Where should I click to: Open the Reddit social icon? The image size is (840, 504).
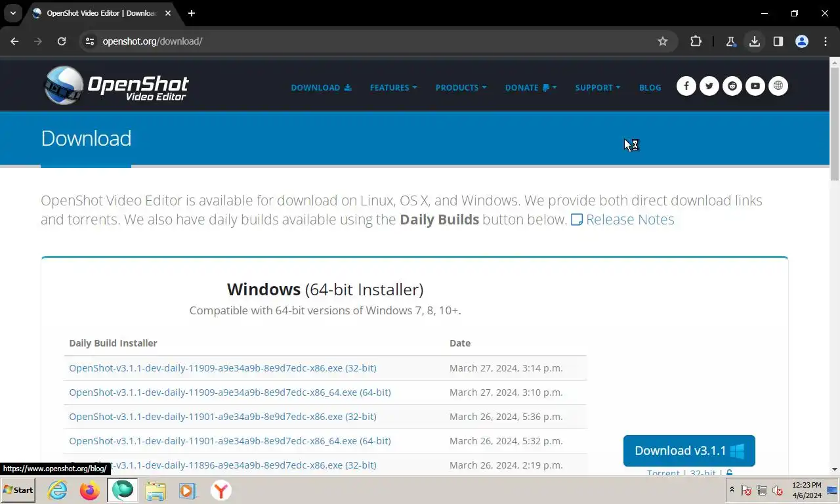click(x=732, y=86)
